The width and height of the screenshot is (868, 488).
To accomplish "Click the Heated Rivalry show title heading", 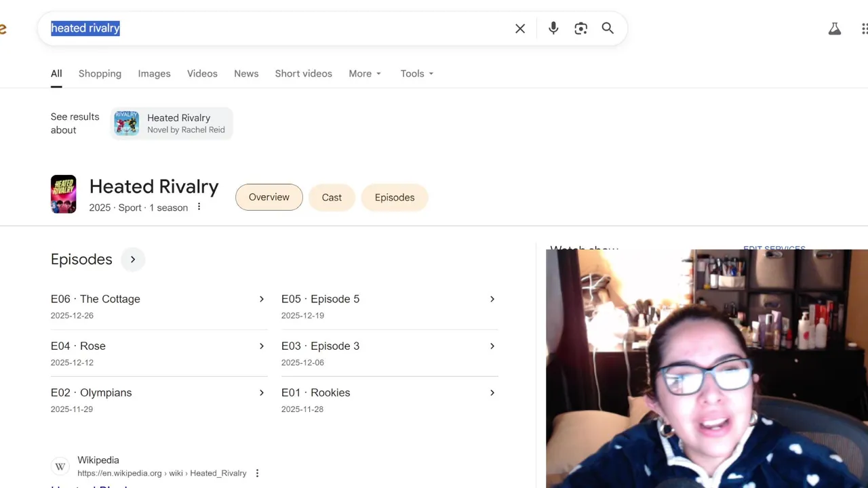I will (x=154, y=187).
